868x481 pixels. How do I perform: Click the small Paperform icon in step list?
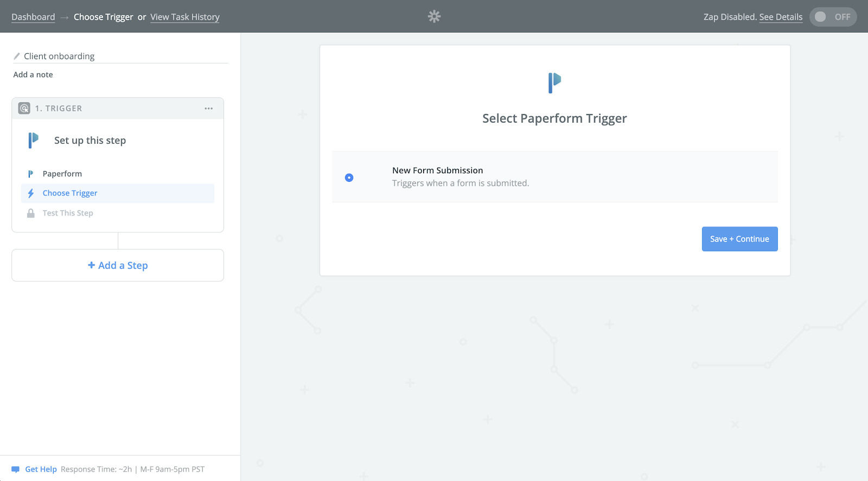(x=30, y=174)
